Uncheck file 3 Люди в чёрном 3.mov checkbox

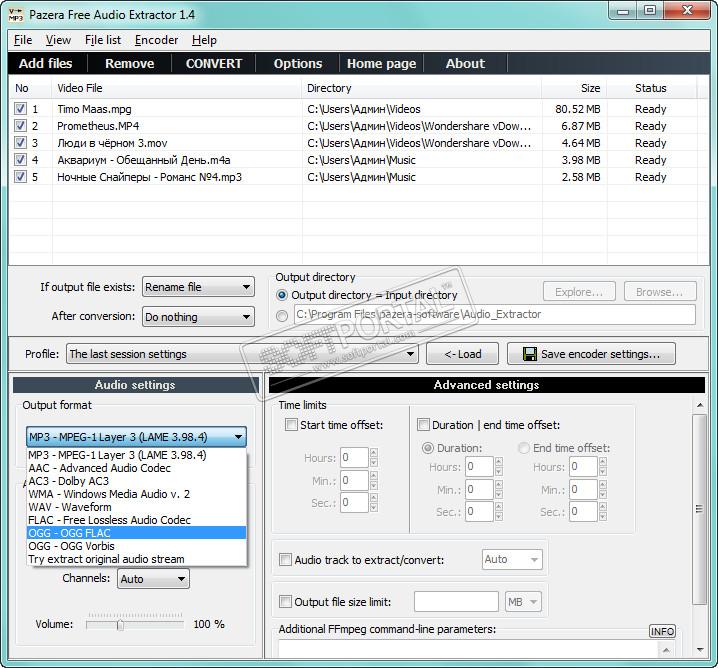[21, 142]
